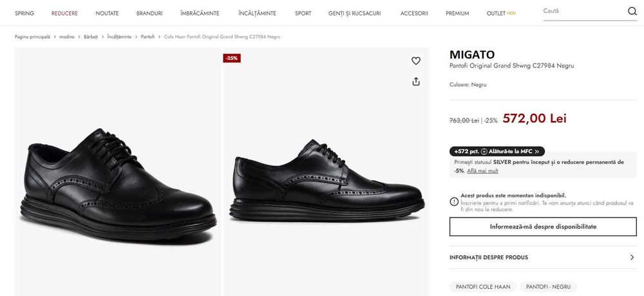
Task: Go to Bărbați in breadcrumb
Action: (x=91, y=37)
